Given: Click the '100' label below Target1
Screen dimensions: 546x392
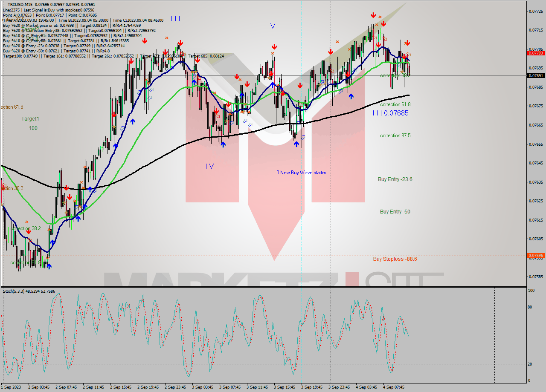Looking at the screenshot, I should click(x=33, y=128).
